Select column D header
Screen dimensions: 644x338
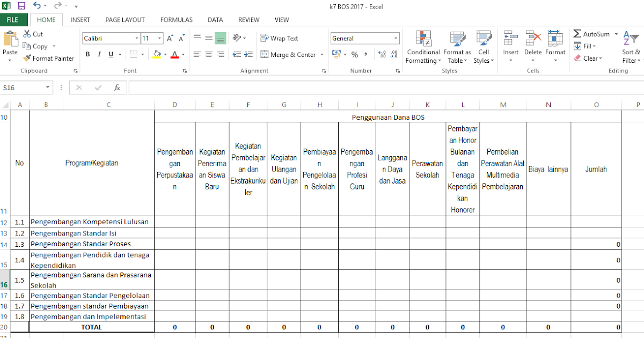point(174,105)
